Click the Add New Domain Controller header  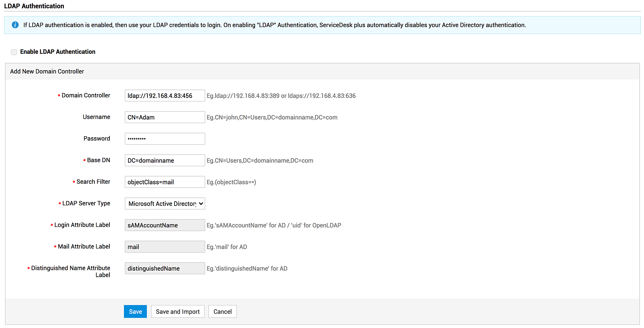pos(46,71)
